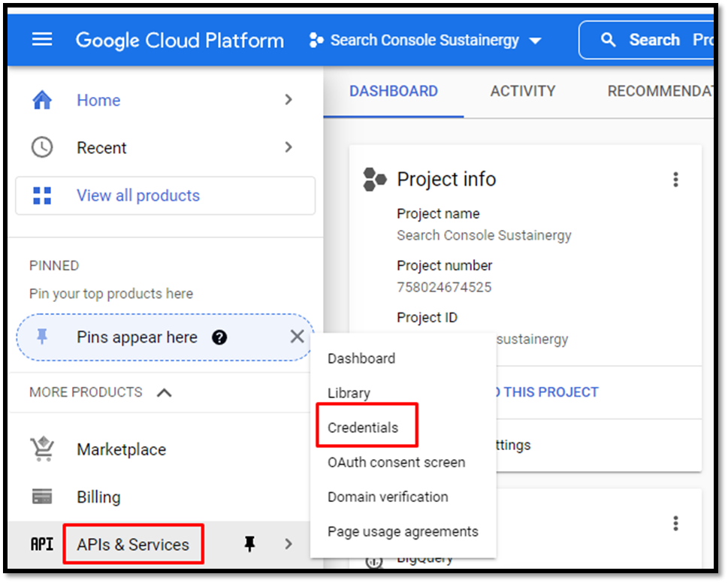Open Domain verification
728x583 pixels.
click(388, 497)
